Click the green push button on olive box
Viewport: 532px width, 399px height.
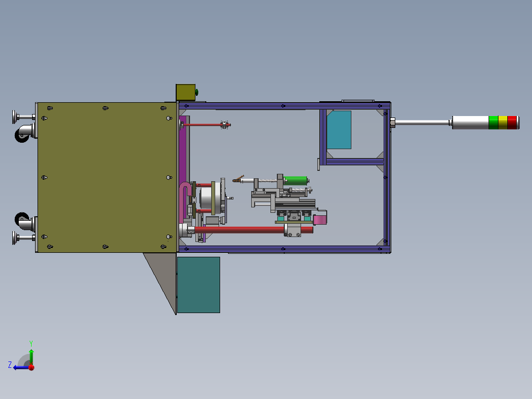(x=197, y=92)
